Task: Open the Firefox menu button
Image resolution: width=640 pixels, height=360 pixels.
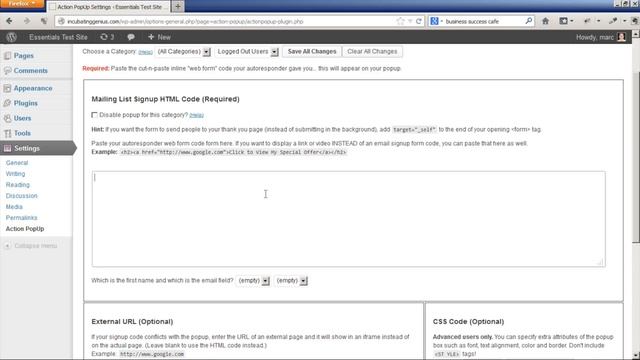Action: coord(22,4)
